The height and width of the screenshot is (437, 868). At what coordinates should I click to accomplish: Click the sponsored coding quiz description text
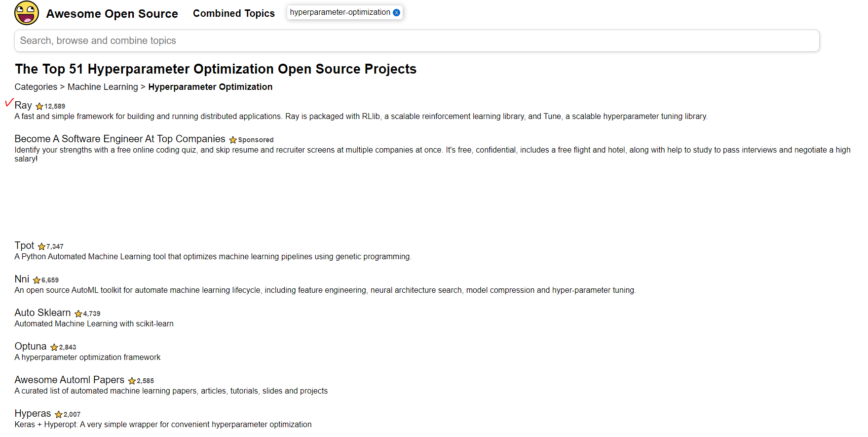tap(433, 155)
